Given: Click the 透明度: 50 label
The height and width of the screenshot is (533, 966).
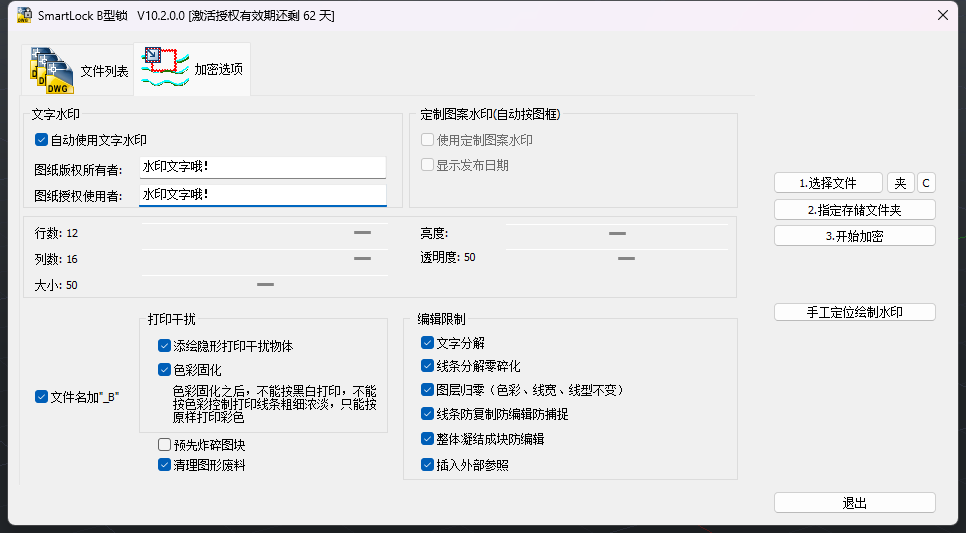Looking at the screenshot, I should click(x=448, y=258).
